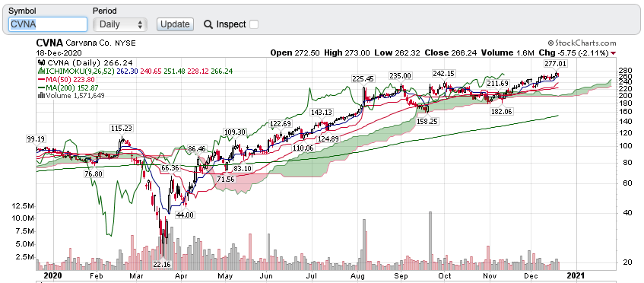Click the red down arrow next to Chg
The width and height of the screenshot is (644, 283).
(x=614, y=53)
